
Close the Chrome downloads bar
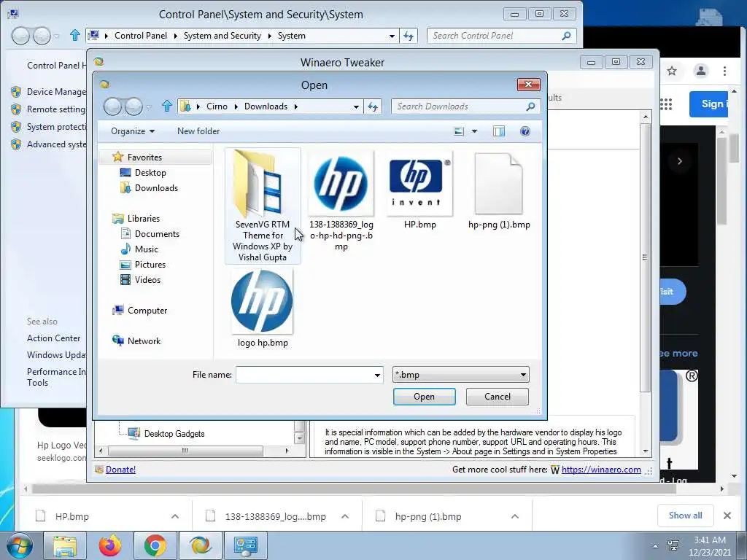pos(727,516)
